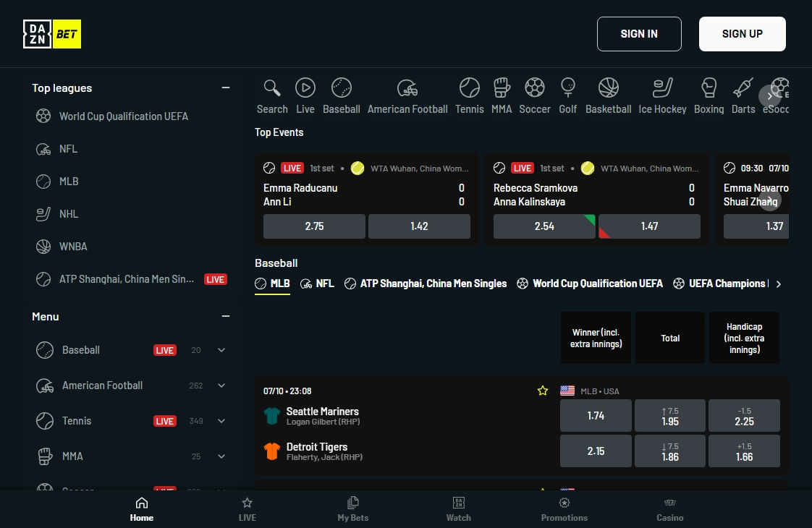Switch to the MLB tab
The height and width of the screenshot is (528, 812).
coord(272,284)
